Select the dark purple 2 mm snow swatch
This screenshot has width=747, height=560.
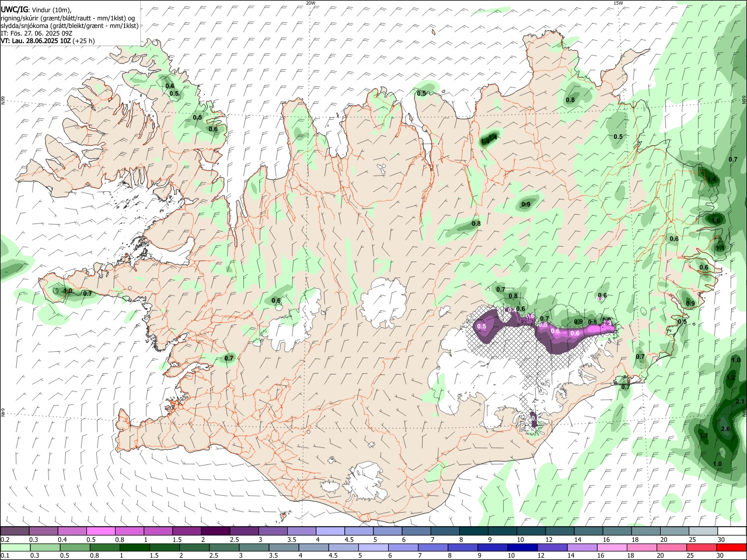coord(215,531)
